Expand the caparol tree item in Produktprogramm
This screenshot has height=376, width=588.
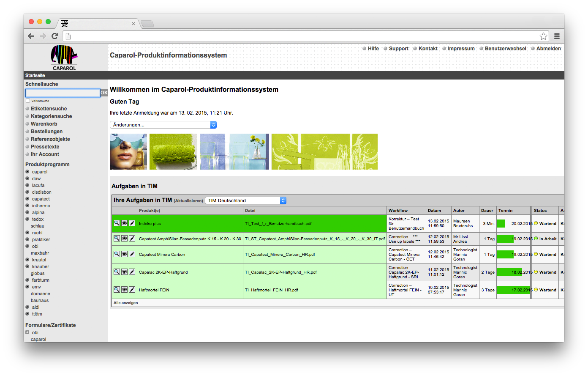(27, 172)
